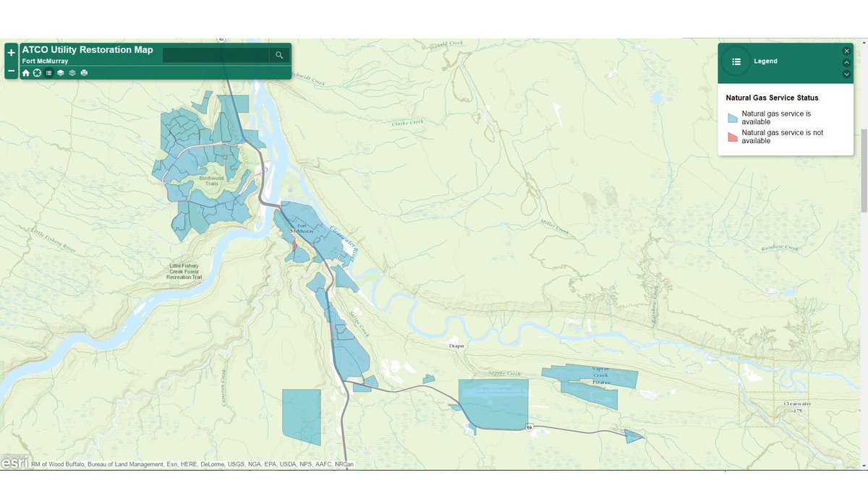Image resolution: width=868 pixels, height=488 pixels.
Task: Click the 'ATCO Utility Restoration Map' title
Action: 88,50
